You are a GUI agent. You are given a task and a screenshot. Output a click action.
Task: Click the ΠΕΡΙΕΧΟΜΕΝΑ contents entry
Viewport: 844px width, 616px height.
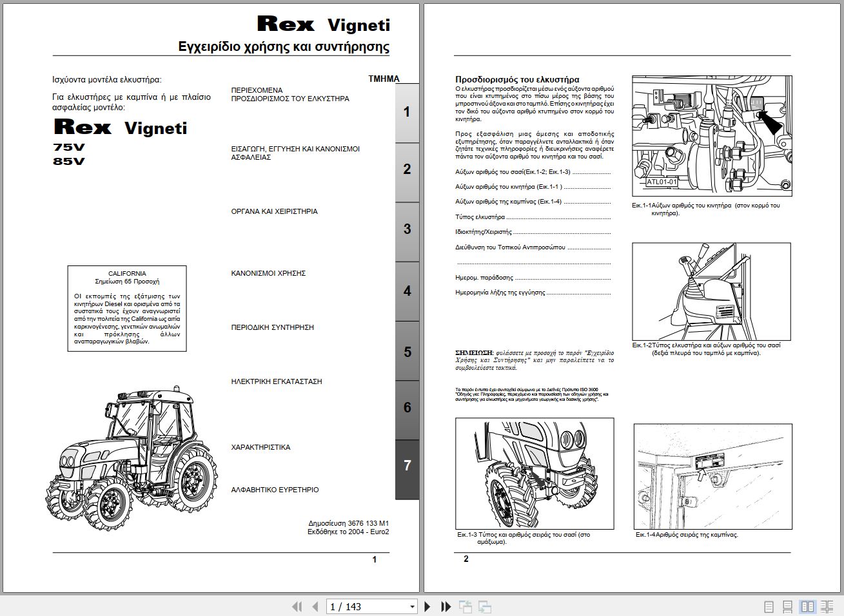pyautogui.click(x=257, y=90)
